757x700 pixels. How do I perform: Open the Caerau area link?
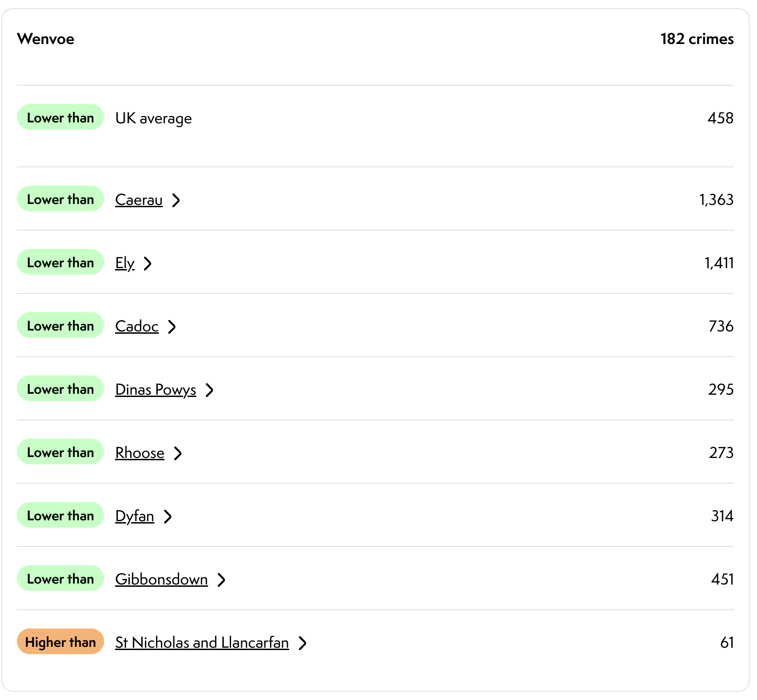point(139,200)
